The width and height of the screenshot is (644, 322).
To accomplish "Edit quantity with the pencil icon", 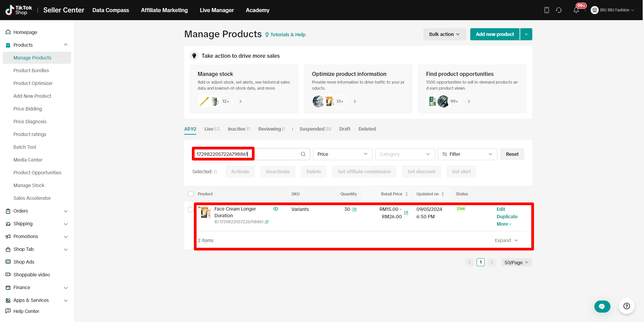I will click(355, 210).
